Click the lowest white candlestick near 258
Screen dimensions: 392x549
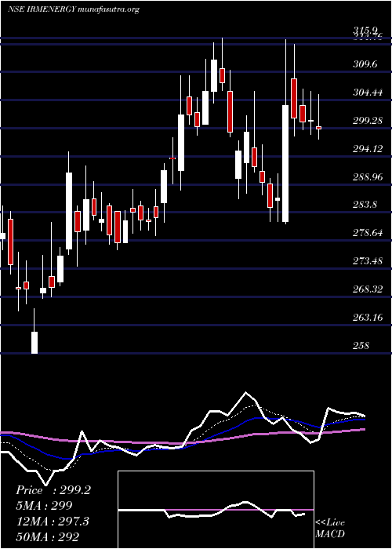[34, 343]
